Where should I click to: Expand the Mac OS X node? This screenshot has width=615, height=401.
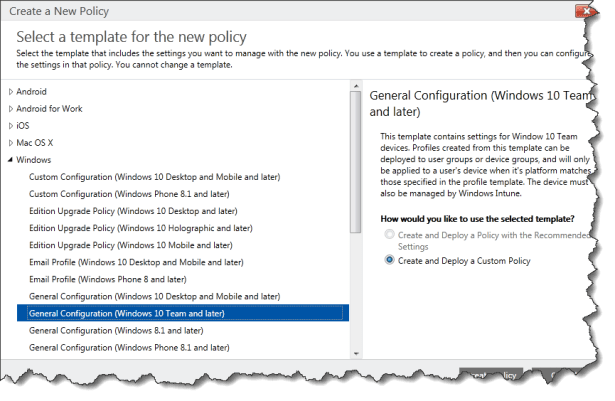click(11, 143)
